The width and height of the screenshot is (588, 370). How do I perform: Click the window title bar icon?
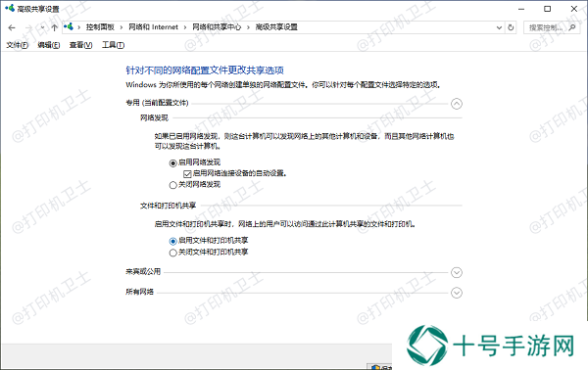coord(10,8)
